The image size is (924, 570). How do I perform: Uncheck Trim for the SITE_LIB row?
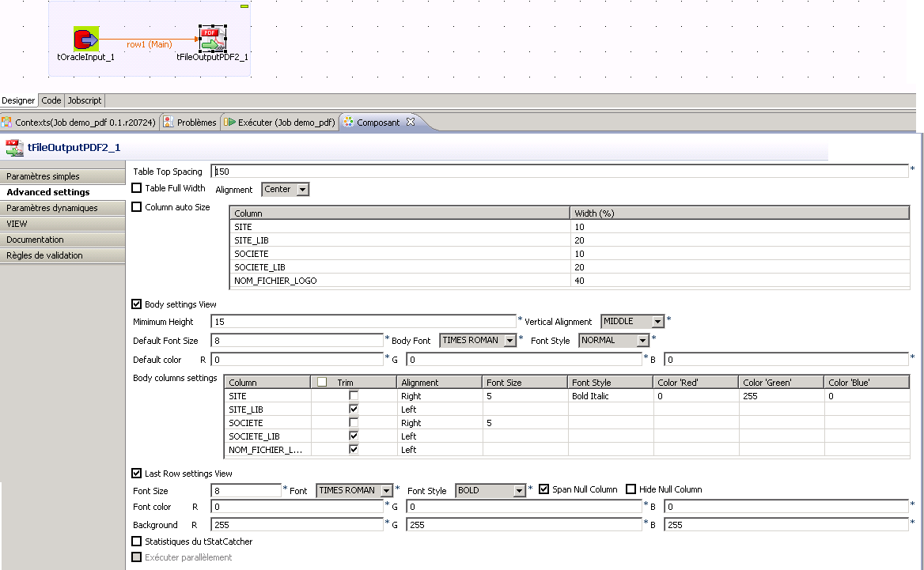click(x=354, y=409)
